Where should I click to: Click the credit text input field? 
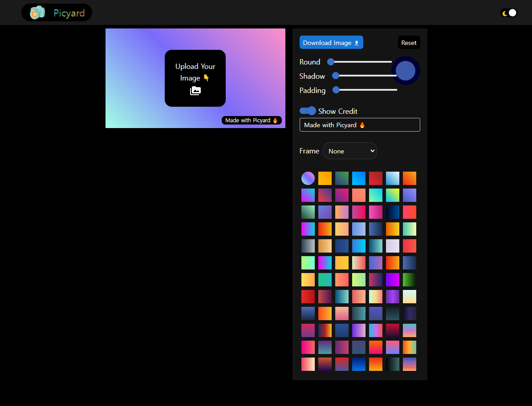359,125
